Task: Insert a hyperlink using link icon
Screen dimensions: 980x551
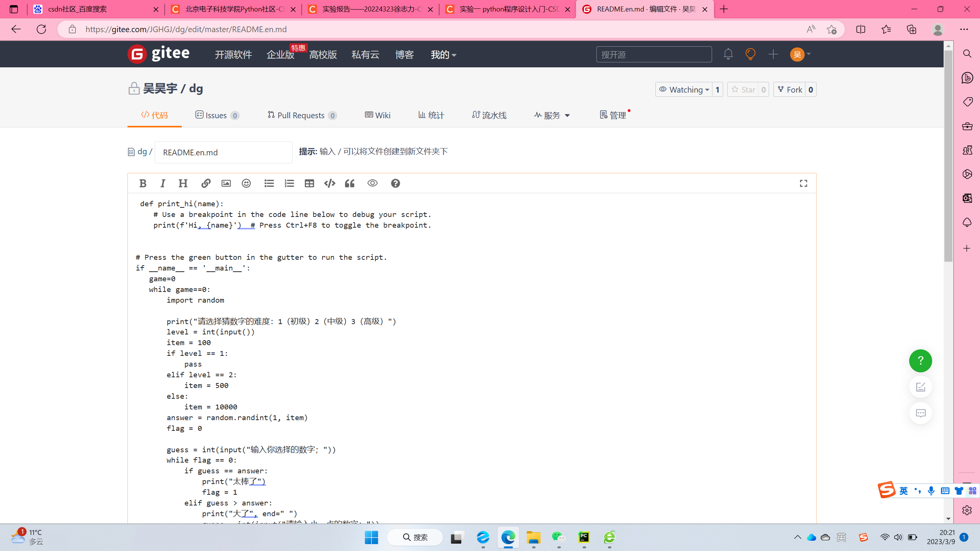Action: click(206, 183)
